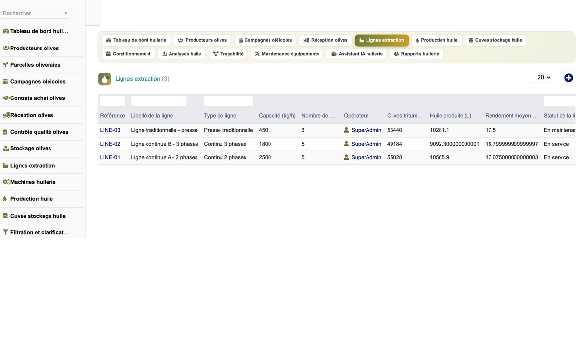Sort by Rendement moyen column header
588x364 pixels.
[512, 116]
